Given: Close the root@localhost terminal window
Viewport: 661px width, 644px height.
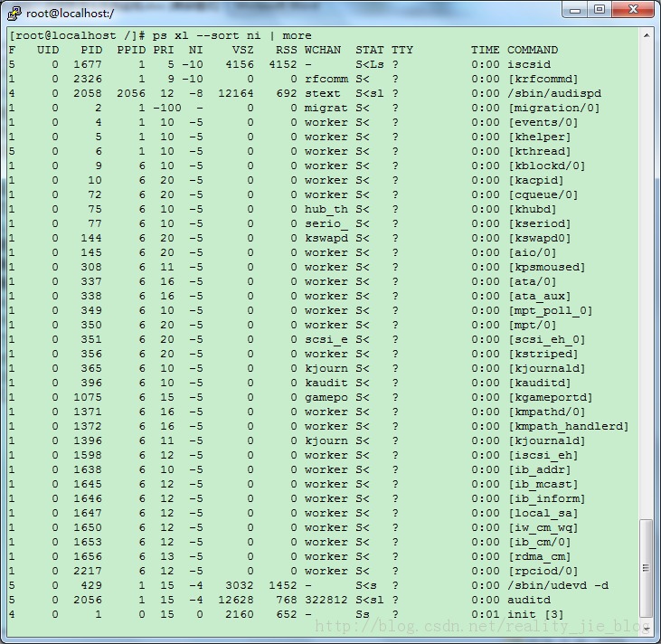Looking at the screenshot, I should tap(633, 10).
